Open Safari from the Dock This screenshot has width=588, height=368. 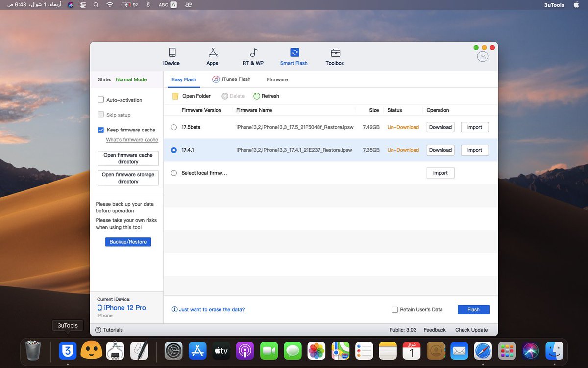[x=483, y=351]
